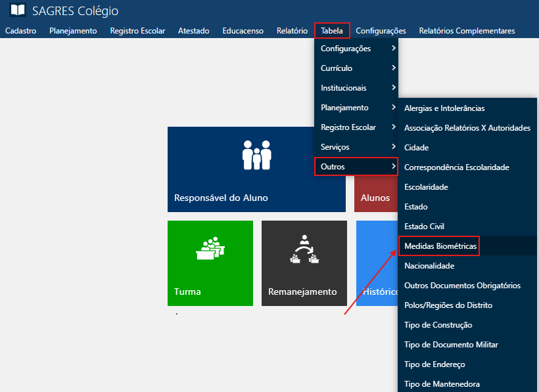Open the Educacenso menu
Image resolution: width=539 pixels, height=392 pixels.
coord(243,31)
